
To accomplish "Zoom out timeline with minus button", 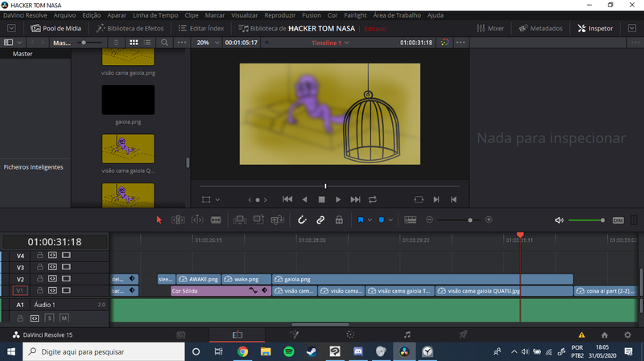I will click(x=429, y=219).
